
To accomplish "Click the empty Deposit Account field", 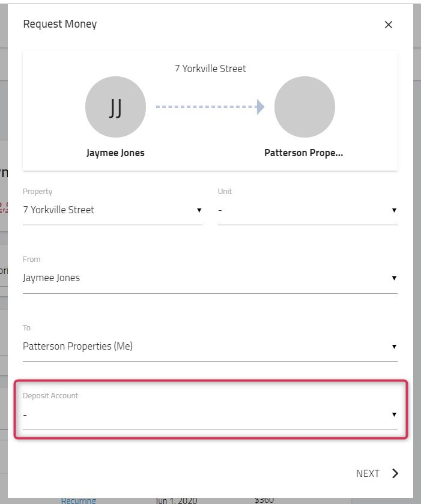I will [210, 414].
